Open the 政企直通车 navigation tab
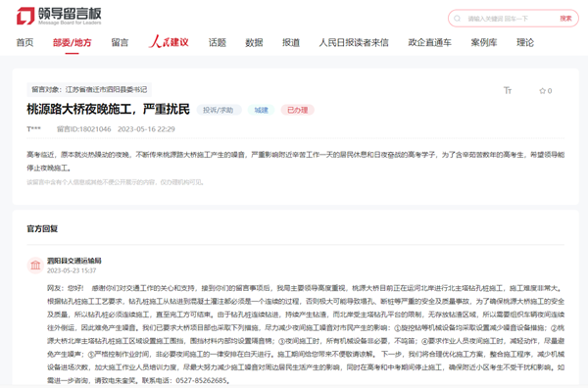 click(430, 42)
